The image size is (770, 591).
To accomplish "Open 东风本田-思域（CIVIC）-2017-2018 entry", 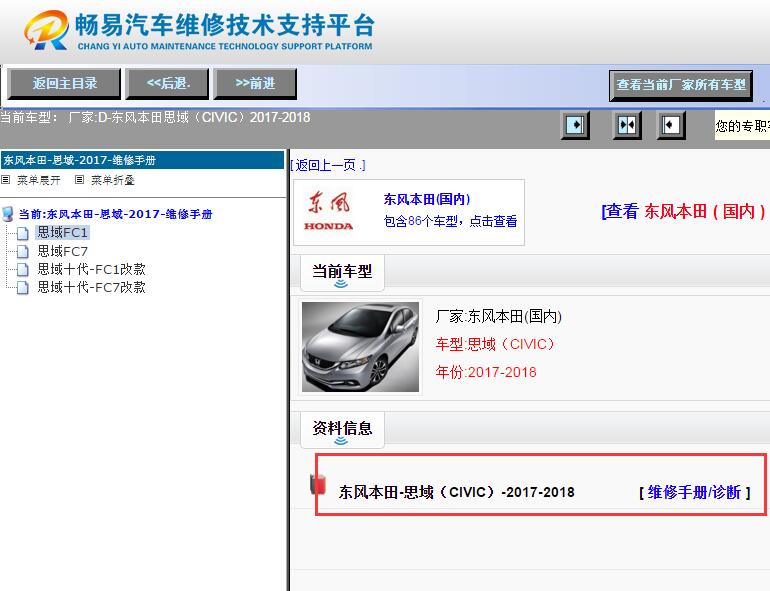I will pyautogui.click(x=456, y=492).
